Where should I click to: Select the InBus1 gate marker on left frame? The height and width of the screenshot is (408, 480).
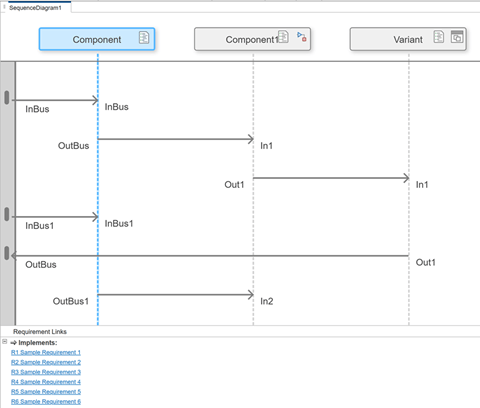7,214
